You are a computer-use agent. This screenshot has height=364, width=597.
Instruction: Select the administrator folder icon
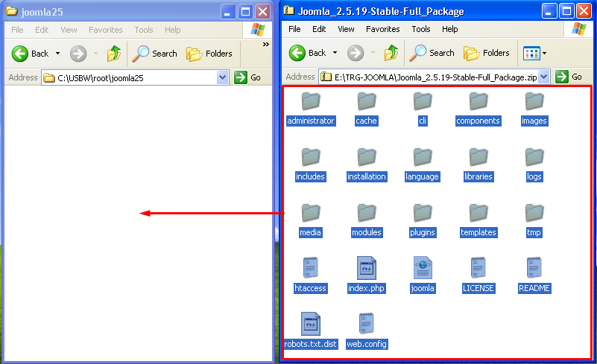[311, 101]
